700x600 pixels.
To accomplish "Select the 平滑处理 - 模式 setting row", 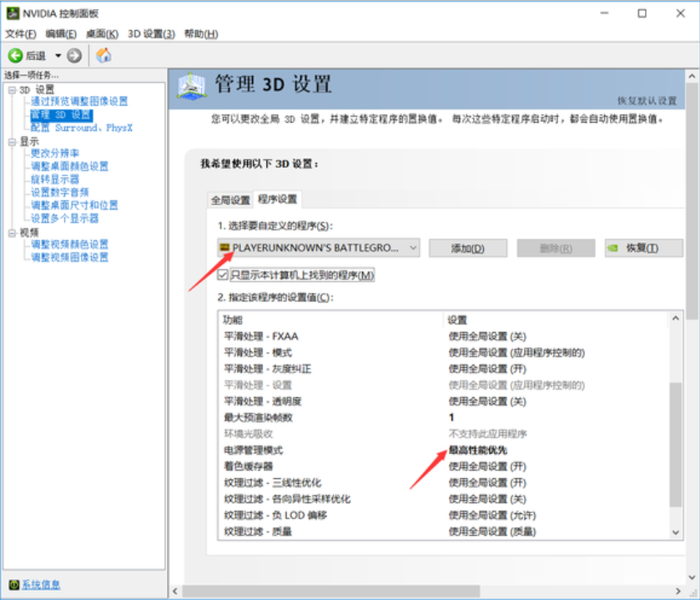I will point(444,353).
